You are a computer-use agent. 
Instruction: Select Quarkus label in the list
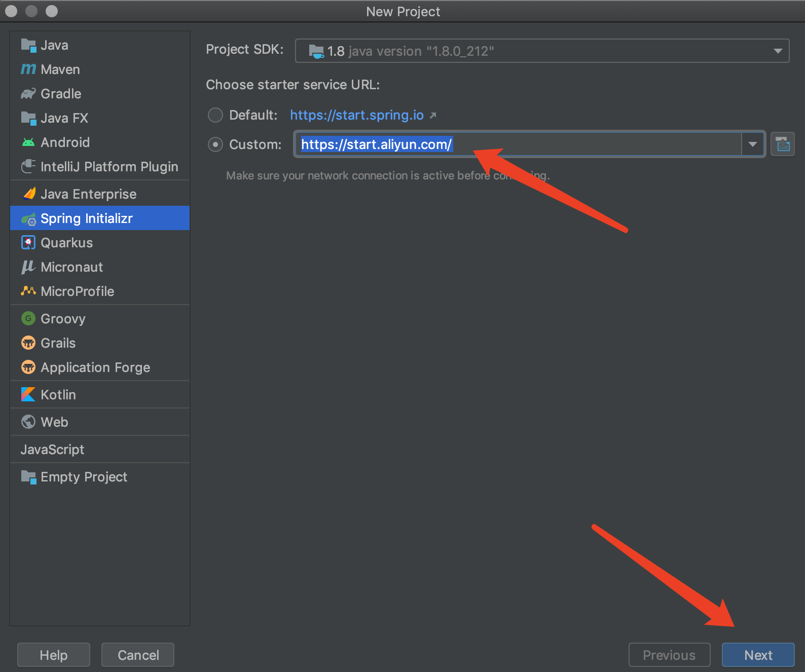tap(66, 243)
